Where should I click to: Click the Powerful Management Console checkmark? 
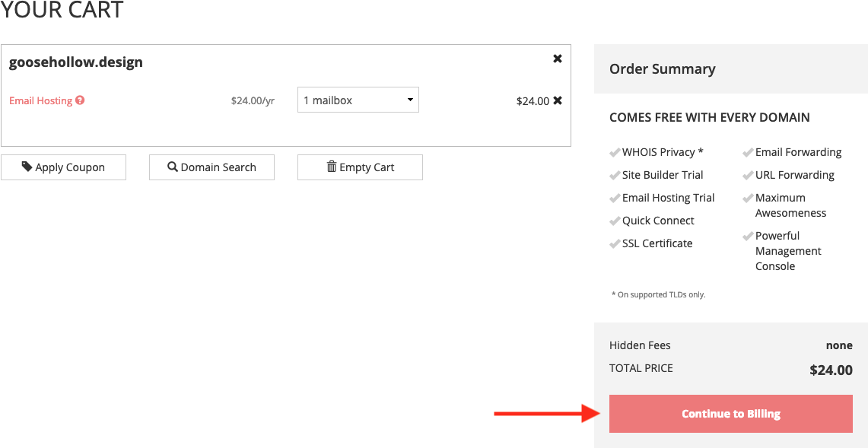pos(747,237)
